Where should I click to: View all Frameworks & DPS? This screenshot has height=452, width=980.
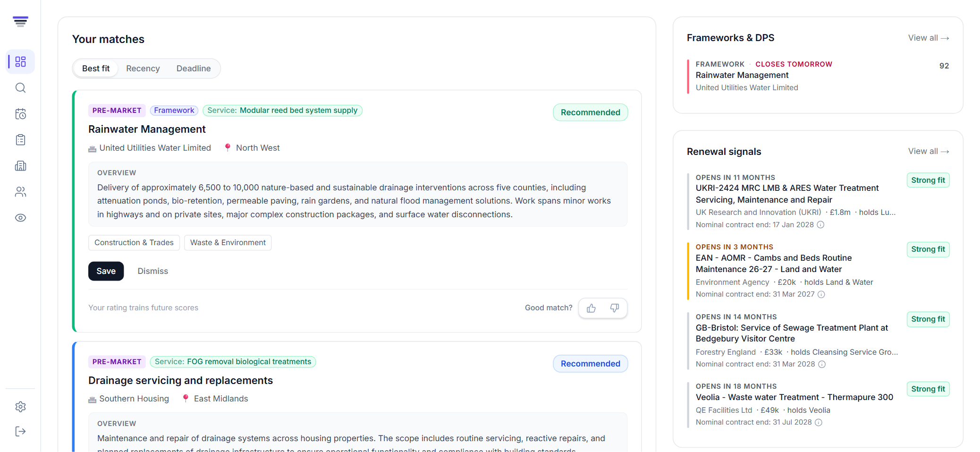coord(929,38)
